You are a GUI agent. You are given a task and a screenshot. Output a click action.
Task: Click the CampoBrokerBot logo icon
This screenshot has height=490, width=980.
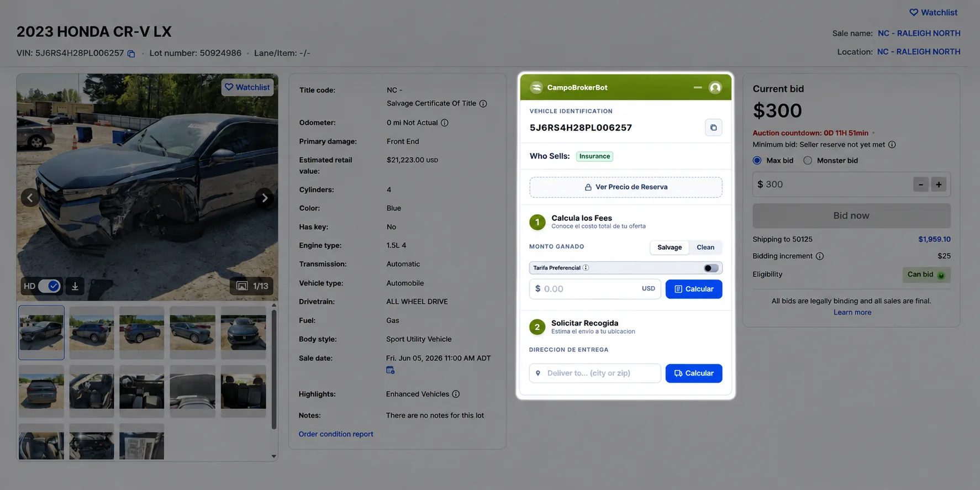[536, 87]
